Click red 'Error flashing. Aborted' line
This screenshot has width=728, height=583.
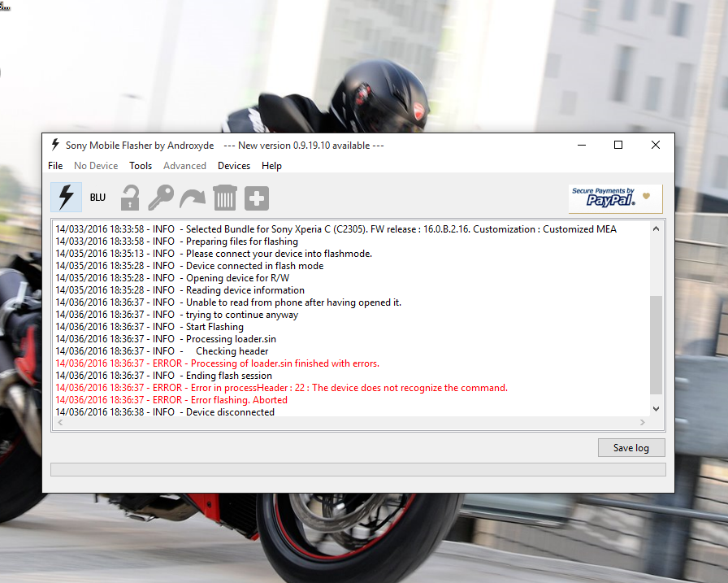pyautogui.click(x=171, y=400)
